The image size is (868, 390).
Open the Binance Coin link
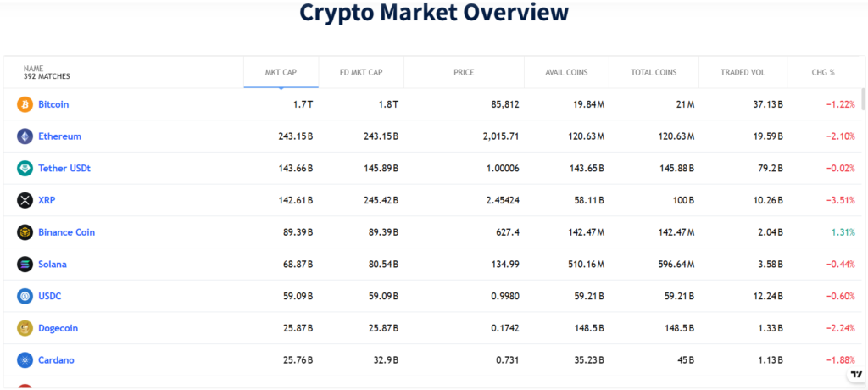pyautogui.click(x=66, y=232)
